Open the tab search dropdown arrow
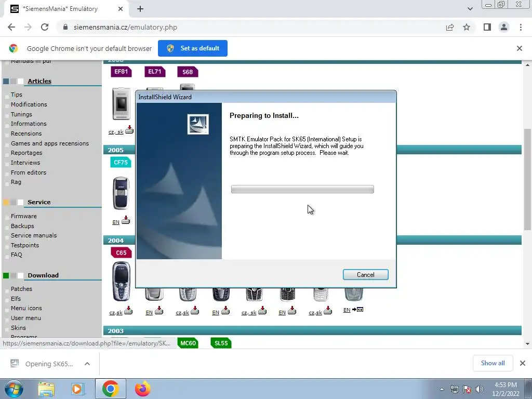Screen dimensions: 532x399 point(470,9)
